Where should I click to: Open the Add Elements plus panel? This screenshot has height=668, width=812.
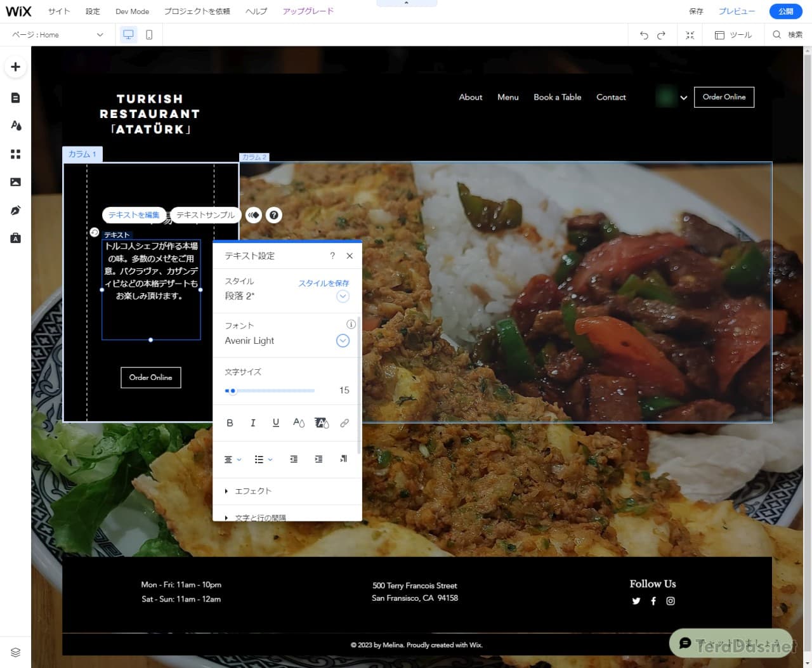point(16,67)
